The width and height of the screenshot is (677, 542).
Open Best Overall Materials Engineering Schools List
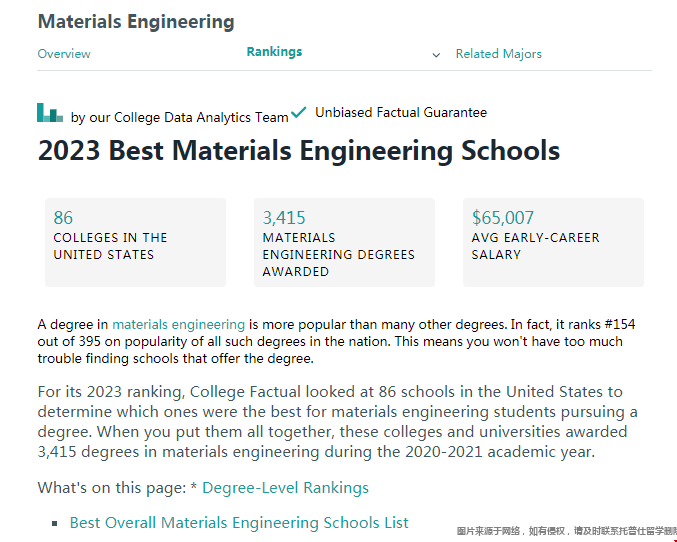click(x=239, y=522)
